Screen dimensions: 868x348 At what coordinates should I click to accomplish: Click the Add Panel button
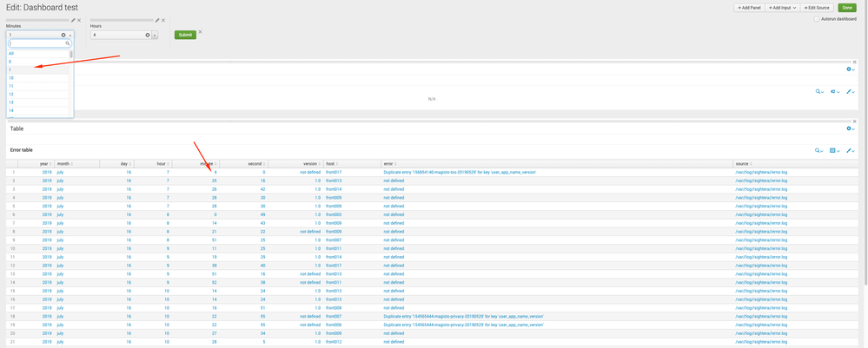750,8
